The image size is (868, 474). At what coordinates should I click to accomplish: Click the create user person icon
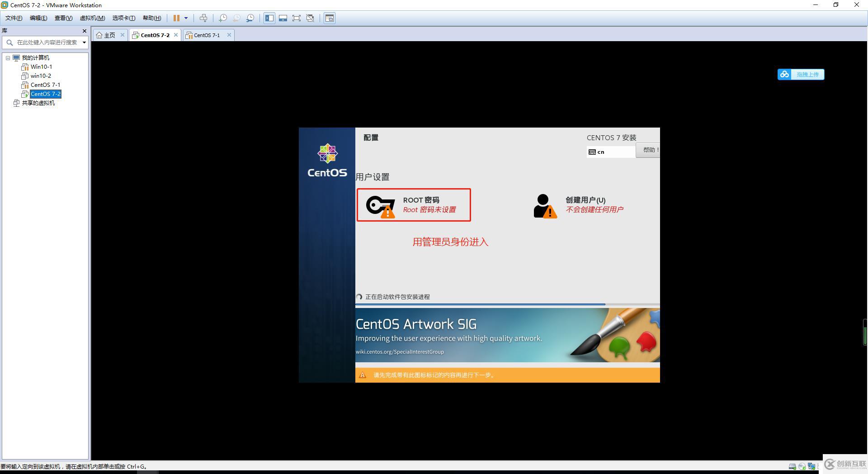(x=545, y=206)
